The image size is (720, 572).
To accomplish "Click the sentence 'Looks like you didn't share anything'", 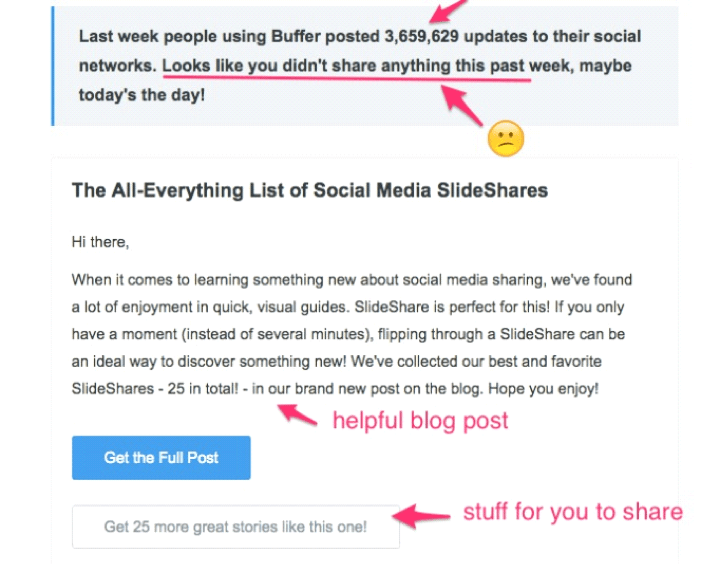I will [300, 66].
